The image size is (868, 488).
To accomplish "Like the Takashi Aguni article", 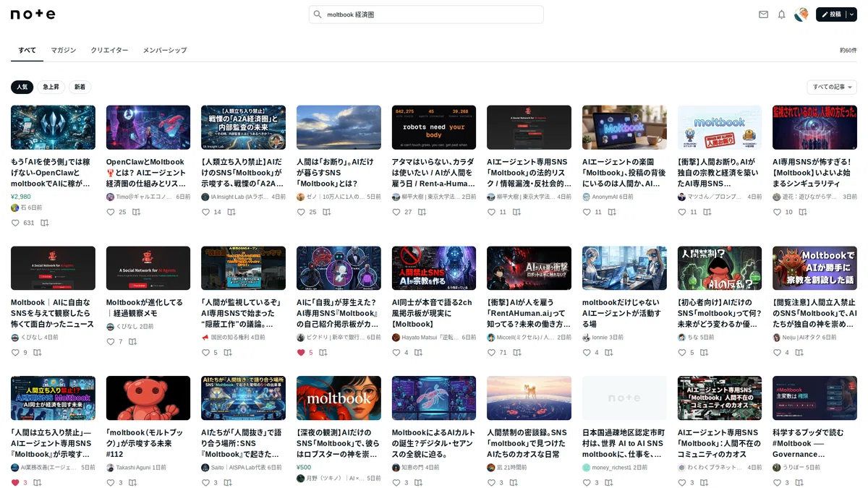I will (111, 482).
